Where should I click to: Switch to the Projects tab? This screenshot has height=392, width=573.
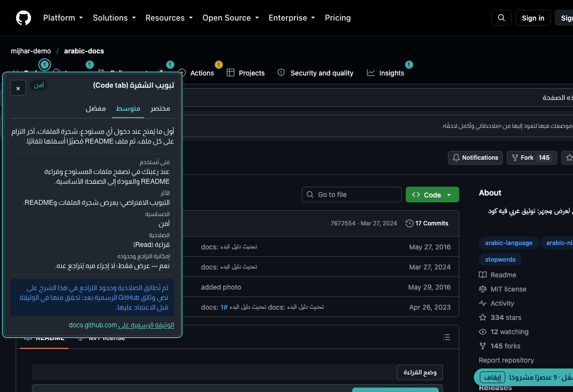[x=246, y=73]
